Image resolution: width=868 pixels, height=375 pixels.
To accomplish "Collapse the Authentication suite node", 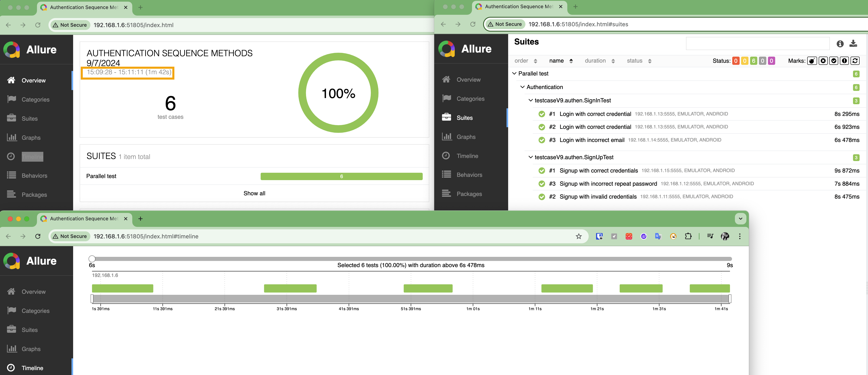I will point(522,87).
